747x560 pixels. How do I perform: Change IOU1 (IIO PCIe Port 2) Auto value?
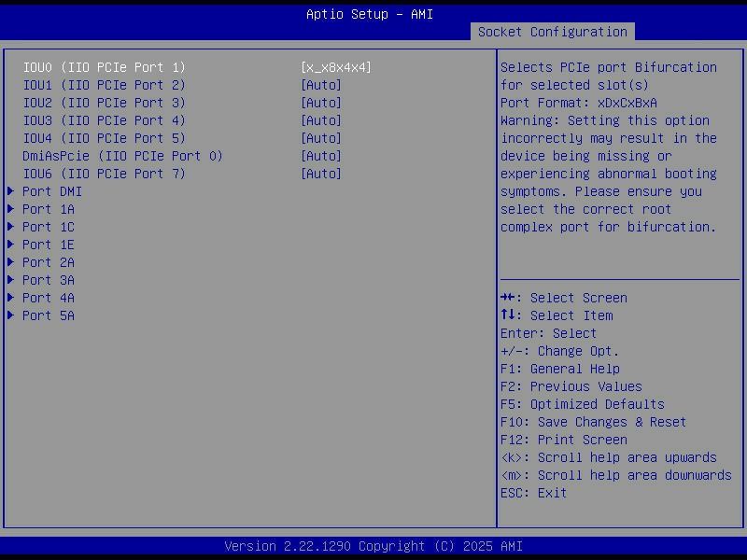(x=321, y=85)
